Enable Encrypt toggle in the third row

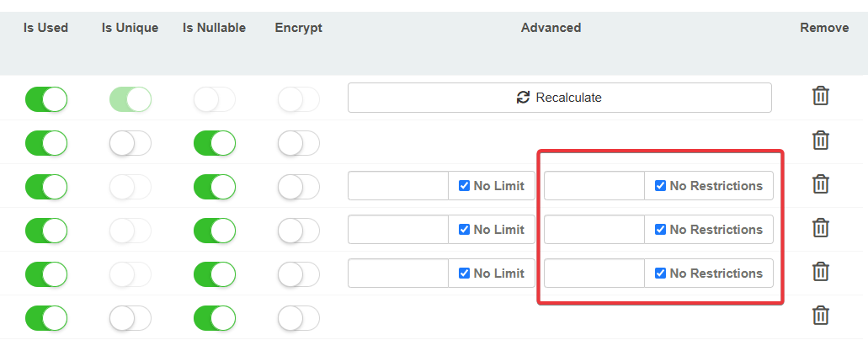(x=299, y=187)
